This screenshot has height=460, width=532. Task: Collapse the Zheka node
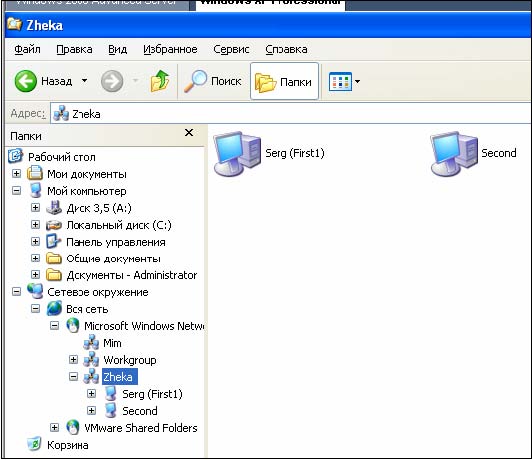click(x=73, y=376)
